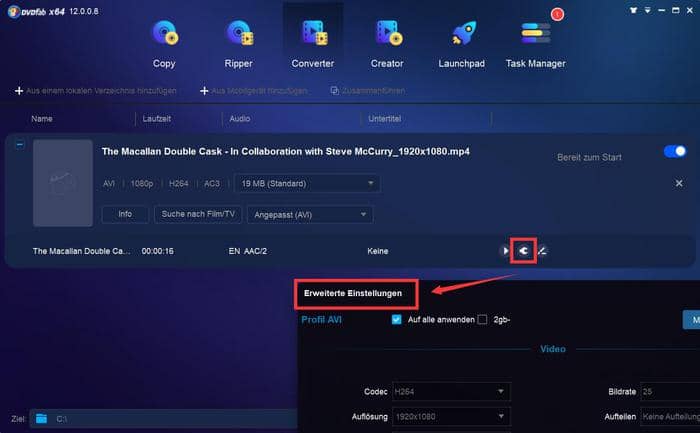The image size is (700, 433).
Task: Click Zusammenführen merge button
Action: [367, 91]
